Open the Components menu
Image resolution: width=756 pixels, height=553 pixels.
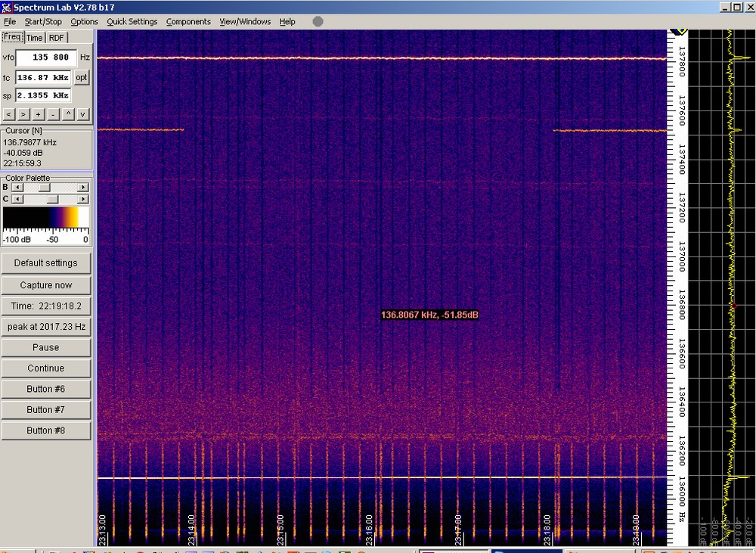[189, 22]
